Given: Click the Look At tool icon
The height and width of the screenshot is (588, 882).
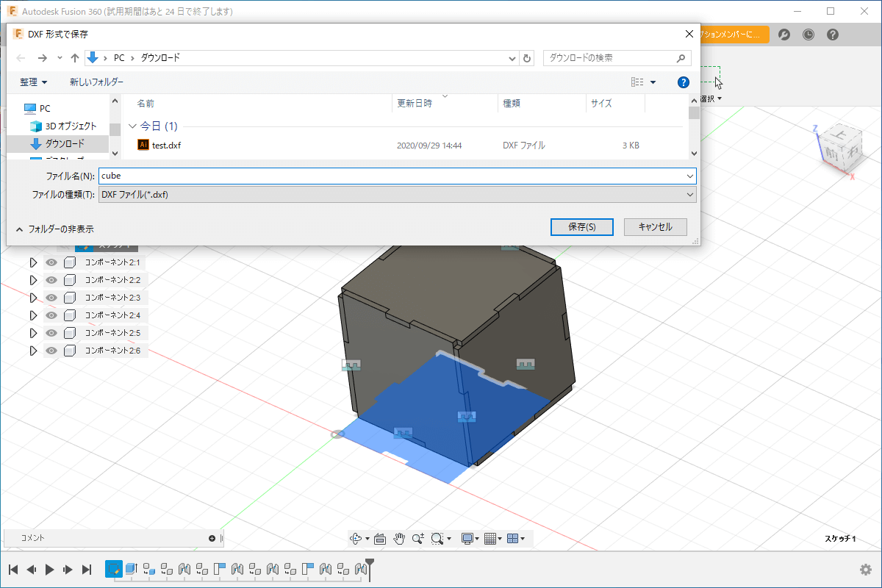Looking at the screenshot, I should 380,539.
